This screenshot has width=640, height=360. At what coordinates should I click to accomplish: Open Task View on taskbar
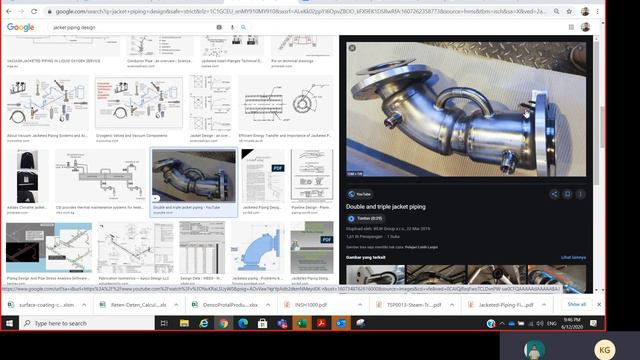(x=164, y=323)
